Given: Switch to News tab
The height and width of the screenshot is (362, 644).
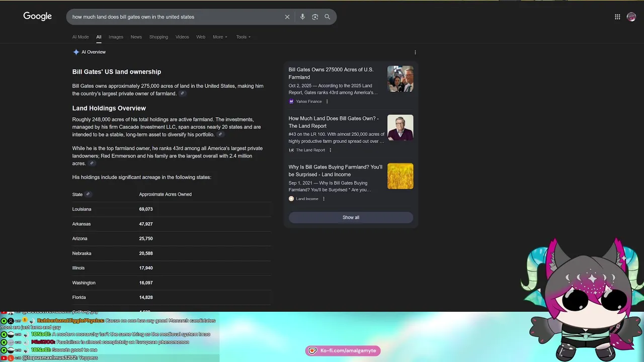Looking at the screenshot, I should [x=136, y=37].
